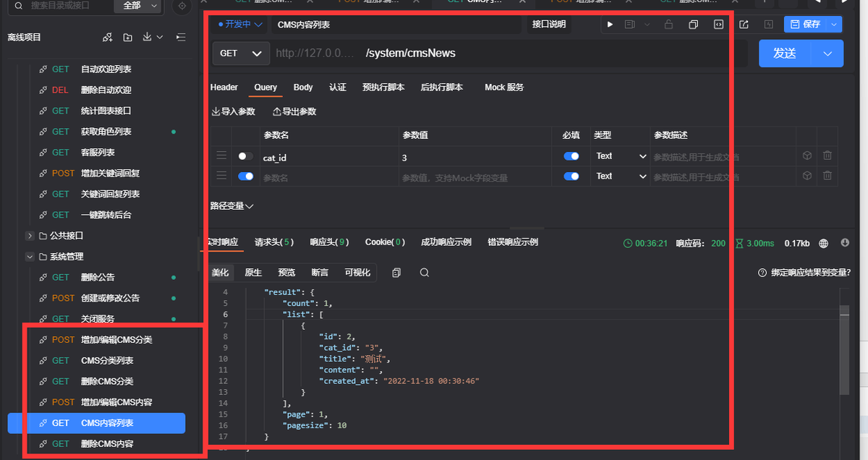Switch to the 成功响应示例 tab
The image size is (868, 460).
(446, 242)
